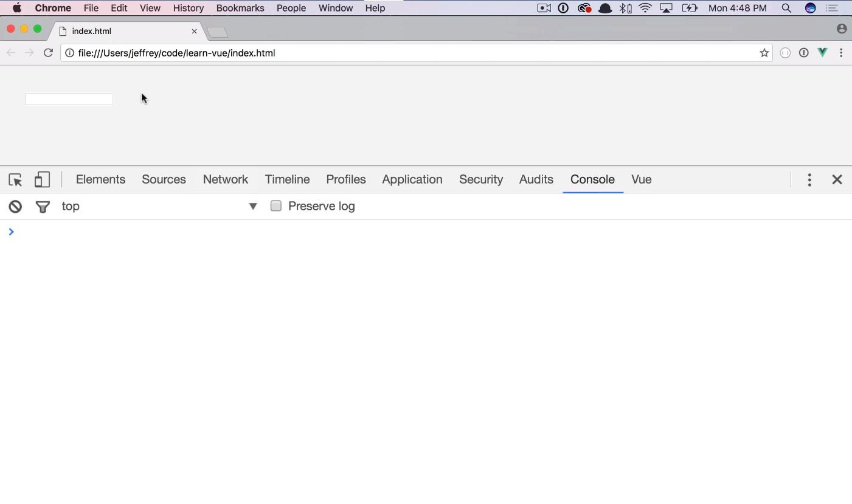Screen dimensions: 852x504
Task: Open the Bluetooth status menu
Action: click(x=625, y=8)
